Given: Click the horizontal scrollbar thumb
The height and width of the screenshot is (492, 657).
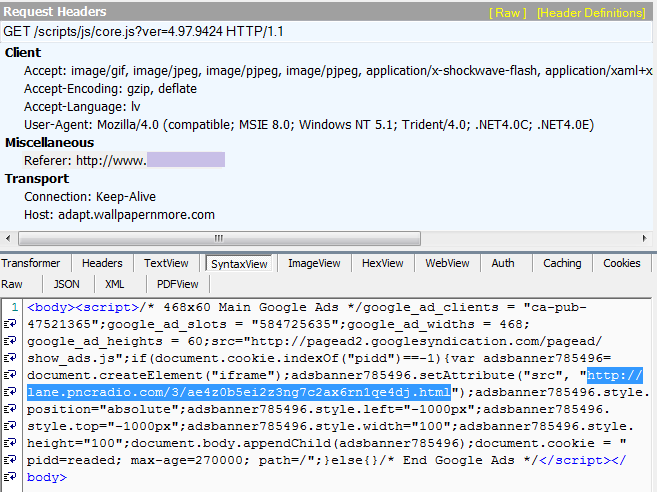Looking at the screenshot, I should click(219, 238).
